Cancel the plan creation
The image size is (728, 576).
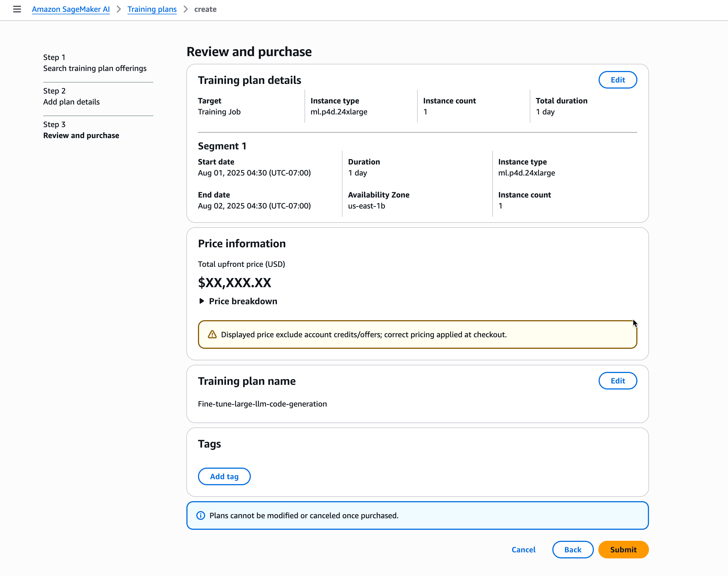click(x=523, y=549)
